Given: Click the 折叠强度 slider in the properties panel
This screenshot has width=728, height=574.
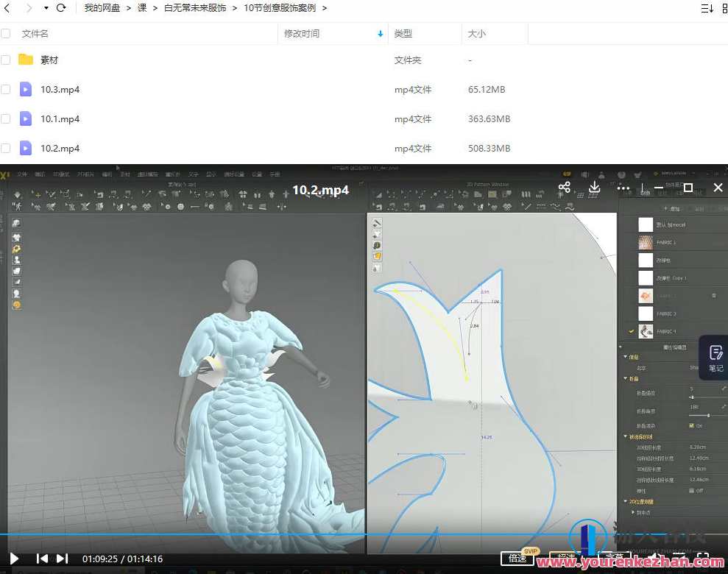Looking at the screenshot, I should pyautogui.click(x=692, y=397).
